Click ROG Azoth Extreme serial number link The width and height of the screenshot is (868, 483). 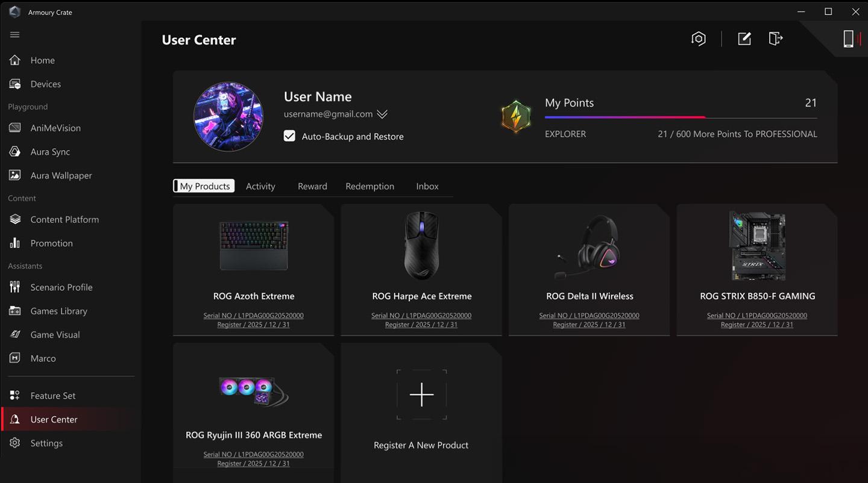pos(253,316)
